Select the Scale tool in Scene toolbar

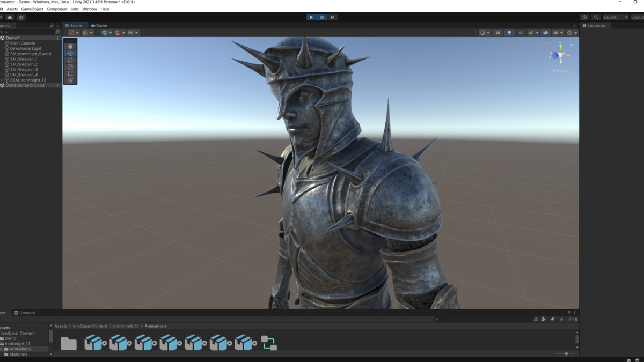[x=70, y=67]
